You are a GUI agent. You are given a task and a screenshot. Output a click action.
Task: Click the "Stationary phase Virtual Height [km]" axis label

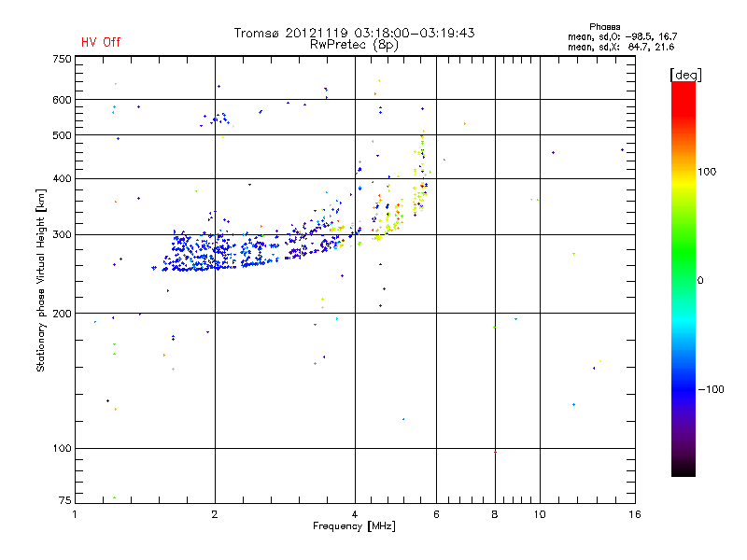pyautogui.click(x=41, y=281)
